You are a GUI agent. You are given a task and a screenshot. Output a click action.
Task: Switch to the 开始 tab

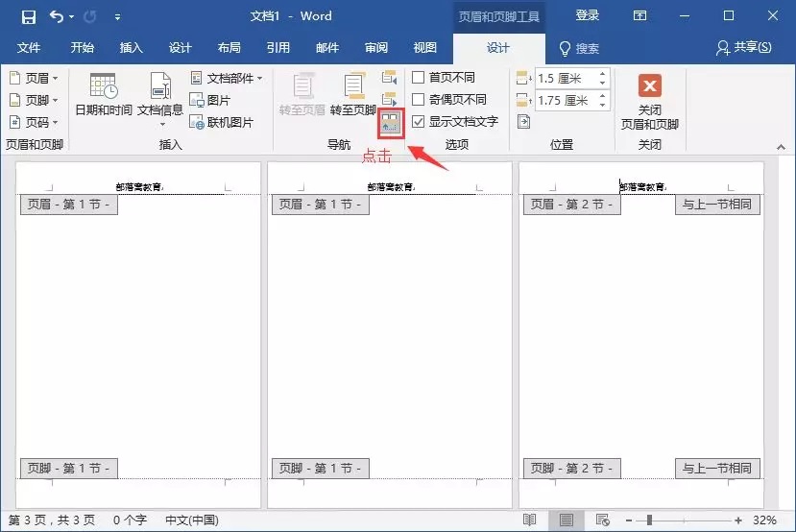coord(83,48)
